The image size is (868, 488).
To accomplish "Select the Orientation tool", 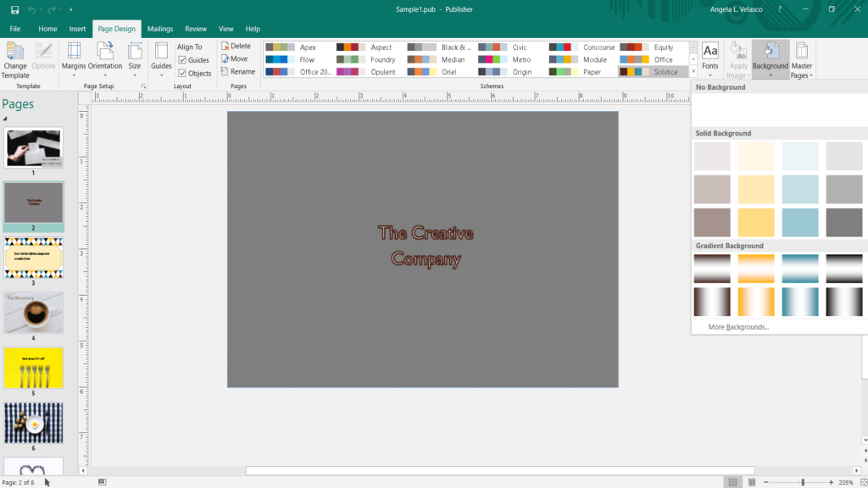I will pos(106,58).
